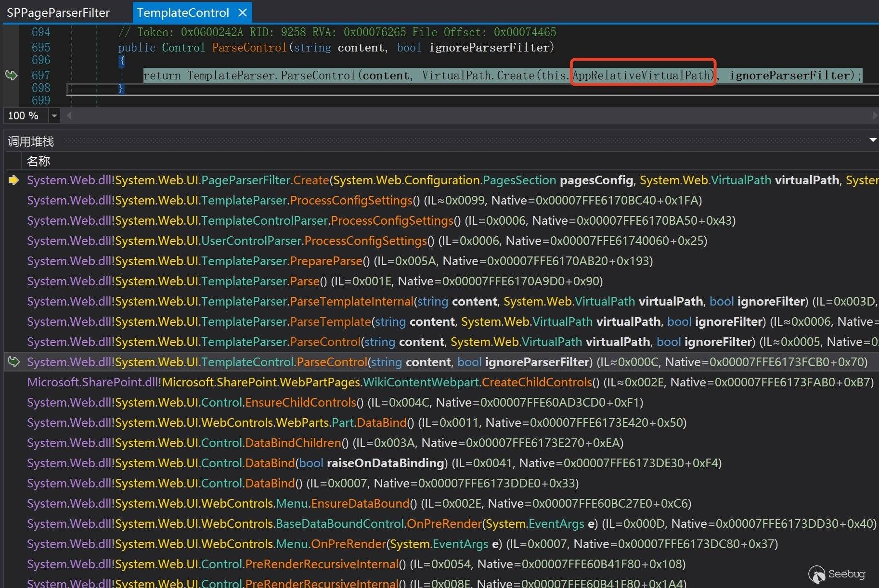
Task: Click the green frame arrow in call stack
Action: pos(13,362)
